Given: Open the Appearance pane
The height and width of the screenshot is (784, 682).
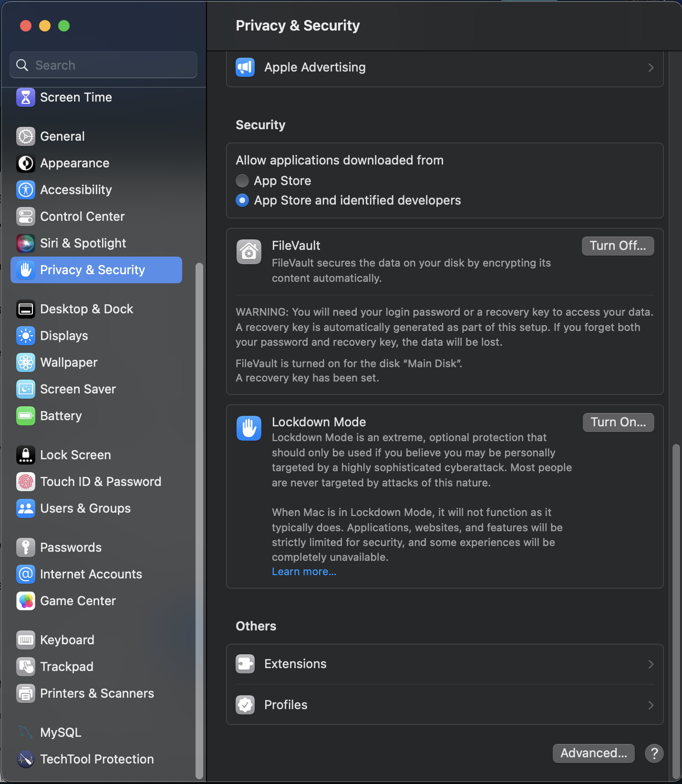Looking at the screenshot, I should (x=96, y=163).
